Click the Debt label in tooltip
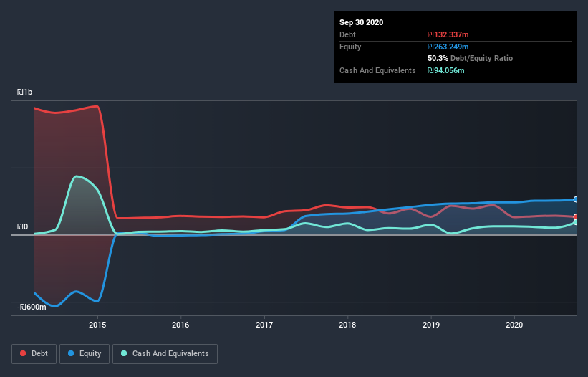The image size is (588, 377). (x=347, y=35)
